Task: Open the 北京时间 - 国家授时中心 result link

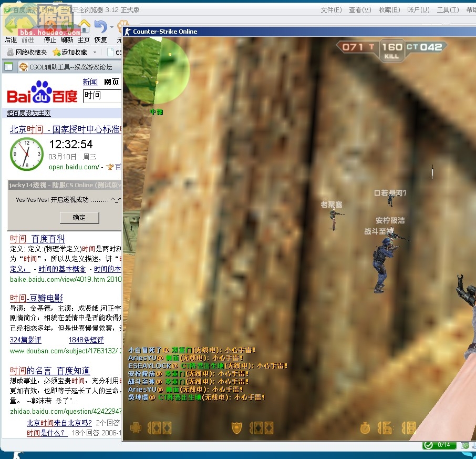Action: (x=66, y=129)
